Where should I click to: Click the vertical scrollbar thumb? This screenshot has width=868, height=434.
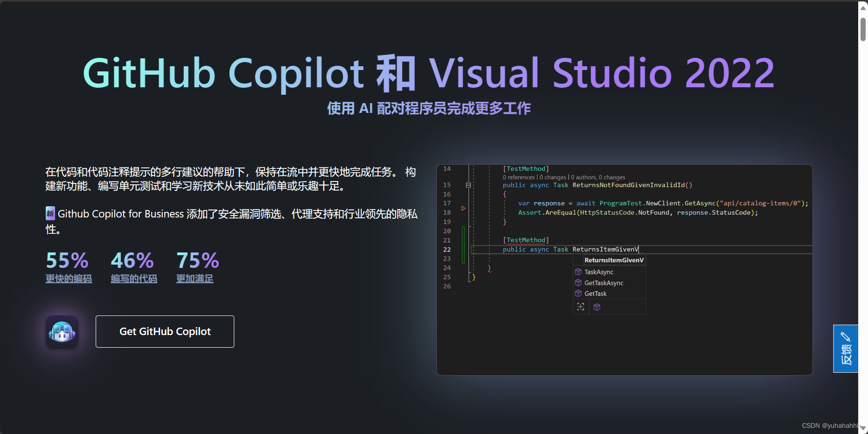863,29
